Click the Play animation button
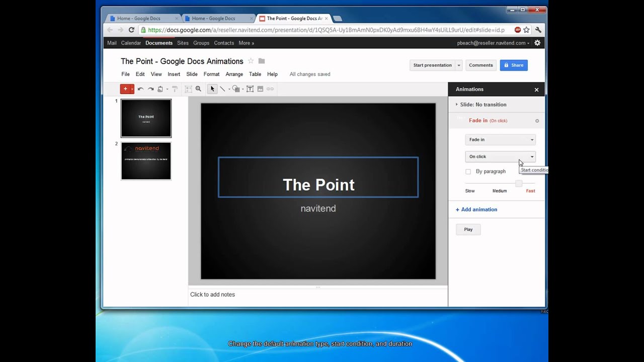644x362 pixels. 468,229
